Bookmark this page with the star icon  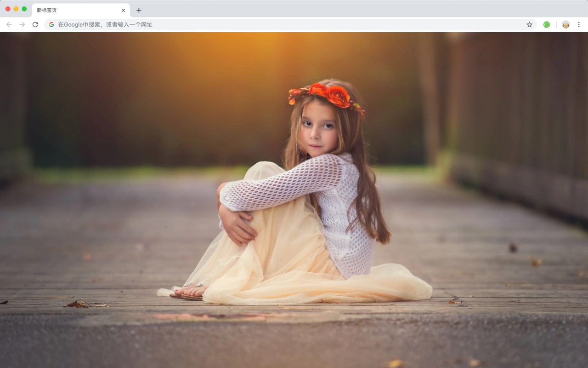pos(529,24)
